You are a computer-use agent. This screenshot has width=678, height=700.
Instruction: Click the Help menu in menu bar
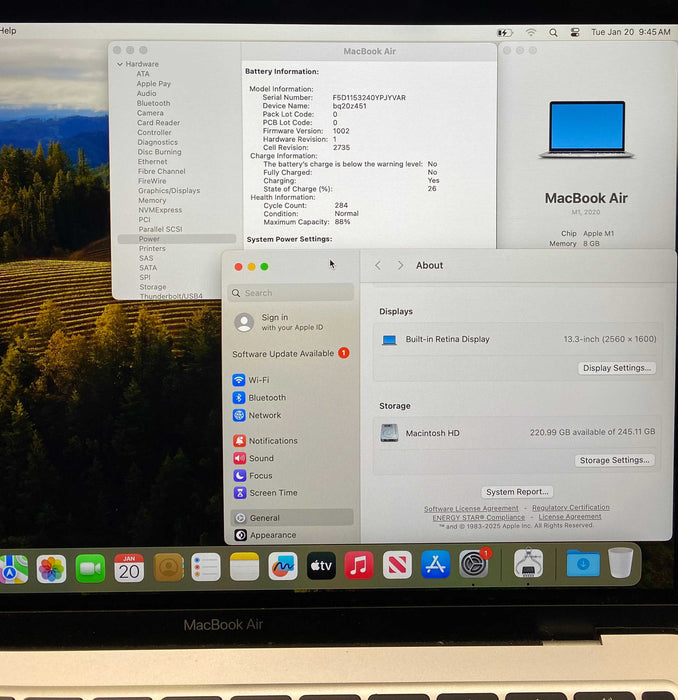(8, 31)
